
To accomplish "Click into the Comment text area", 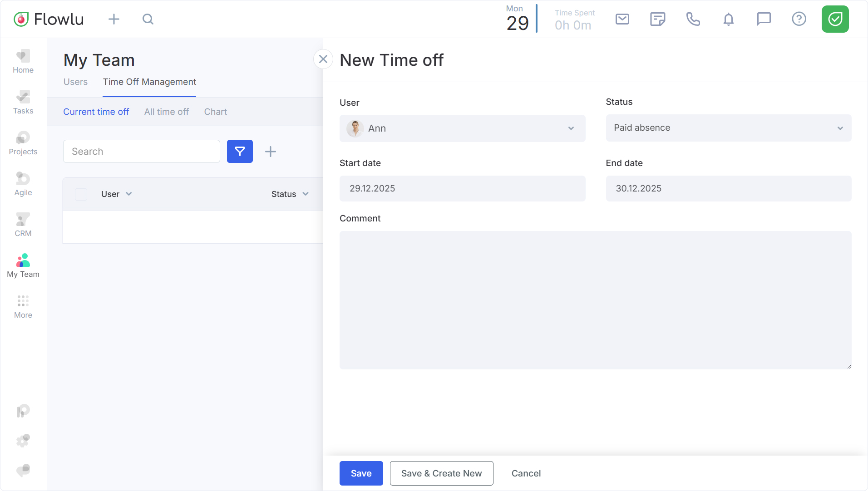I will click(x=595, y=300).
